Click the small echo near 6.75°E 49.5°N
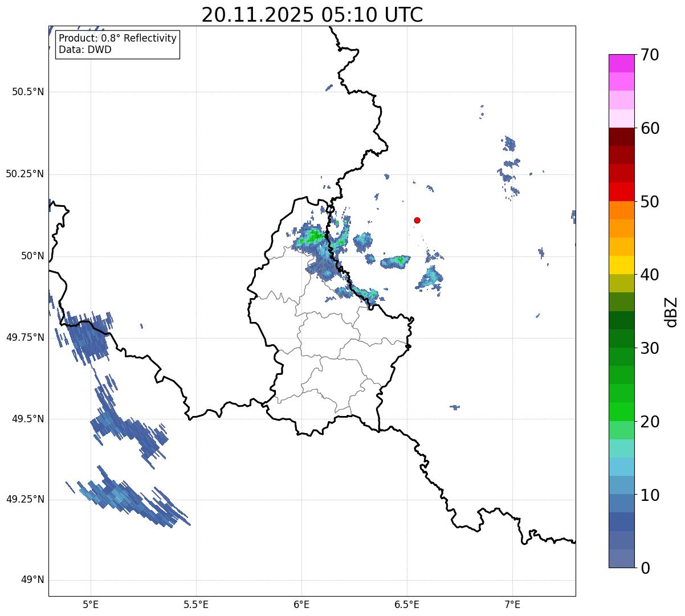Screen dimensions: 685x616 point(454,407)
